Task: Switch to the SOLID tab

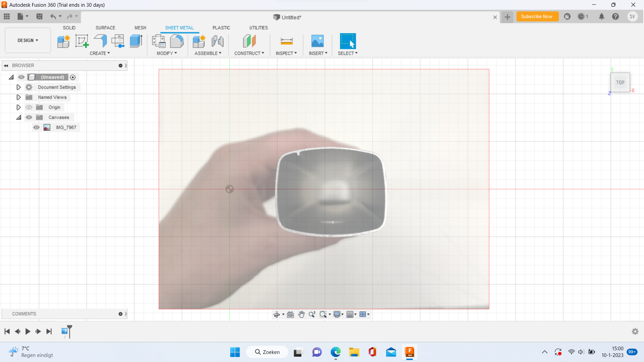Action: 69,27
